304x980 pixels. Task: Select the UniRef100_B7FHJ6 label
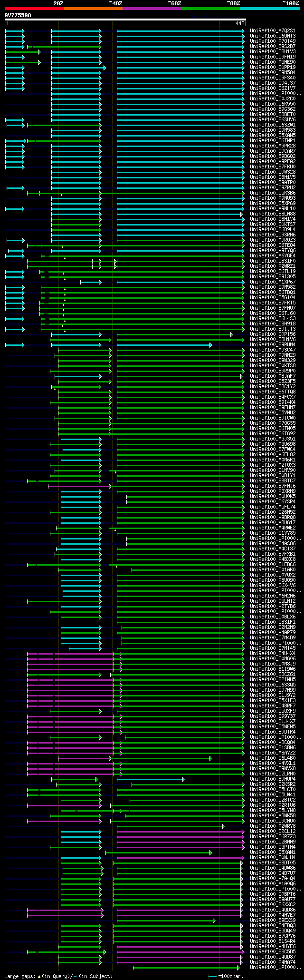[x=273, y=486]
